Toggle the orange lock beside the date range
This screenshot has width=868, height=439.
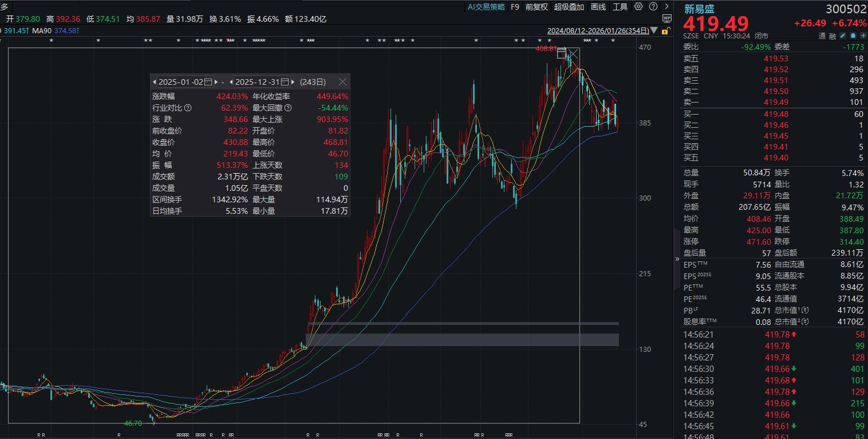(664, 30)
